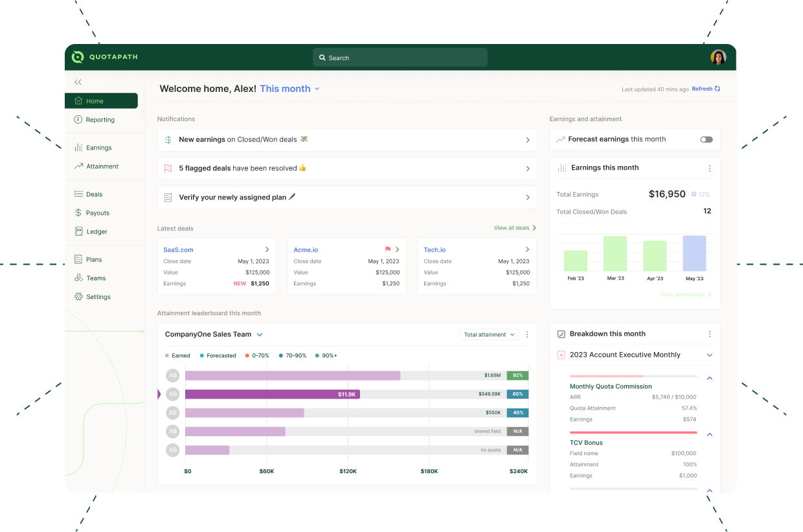Open leaderboard three-dot options menu
803x532 pixels.
(x=527, y=335)
